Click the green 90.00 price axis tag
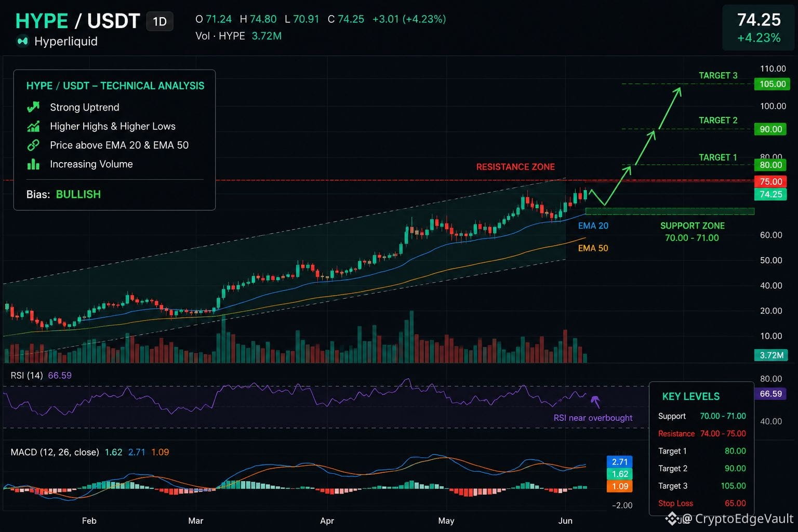The width and height of the screenshot is (798, 532). (x=770, y=129)
